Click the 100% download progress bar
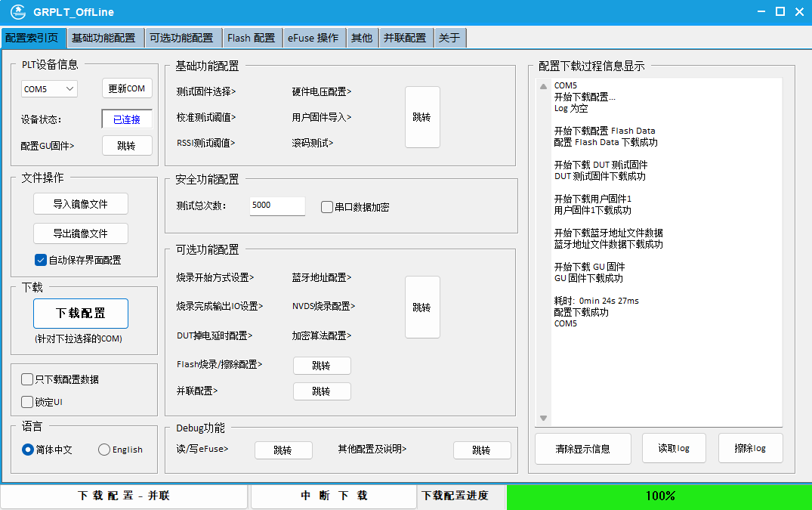The image size is (812, 510). pyautogui.click(x=659, y=496)
